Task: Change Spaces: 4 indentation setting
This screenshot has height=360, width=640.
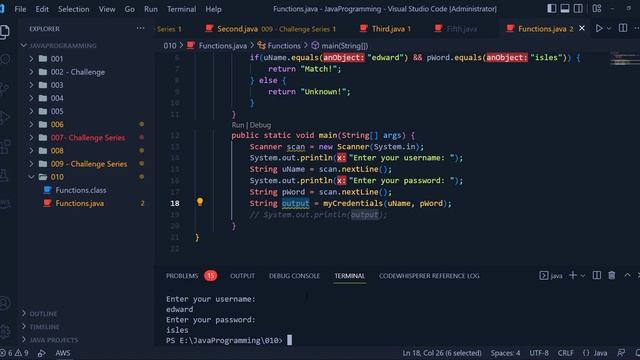Action: pyautogui.click(x=505, y=353)
